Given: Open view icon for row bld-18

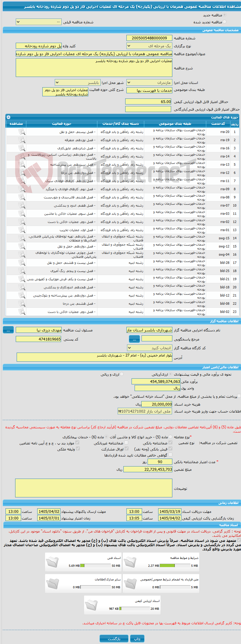Looking at the screenshot, I should click(x=22, y=287).
